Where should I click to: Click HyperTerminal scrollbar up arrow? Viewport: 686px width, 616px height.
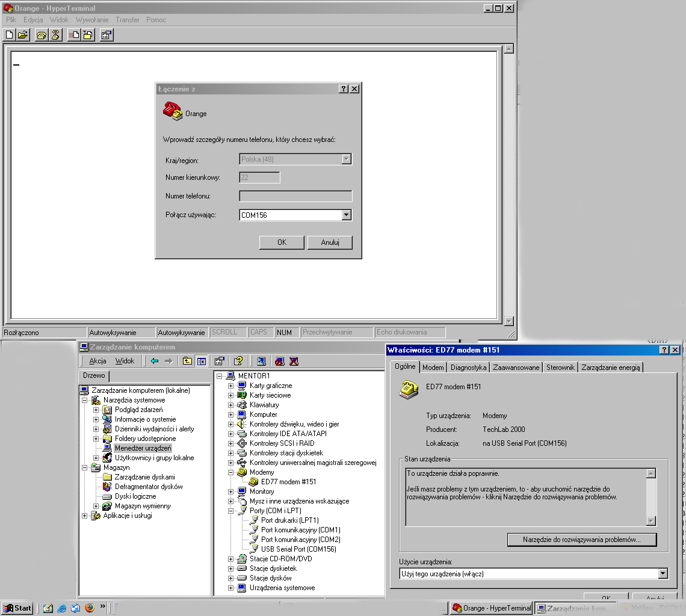click(508, 49)
